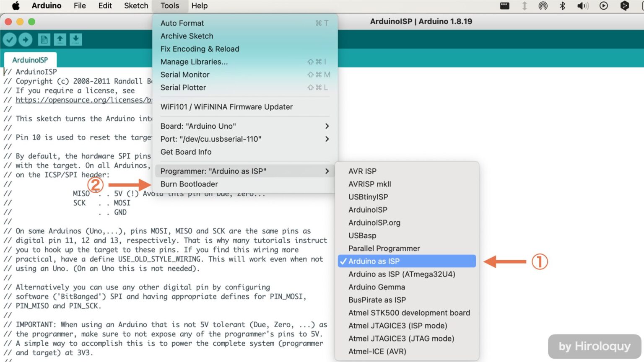Click the dark rectangular status icon in the menu bar
Viewport: 644px width, 362px height.
505,6
